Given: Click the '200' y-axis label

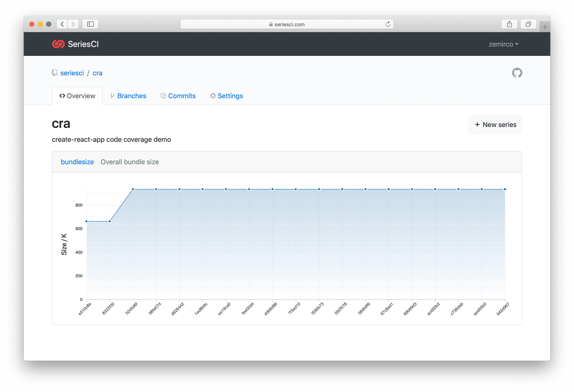Looking at the screenshot, I should [79, 276].
